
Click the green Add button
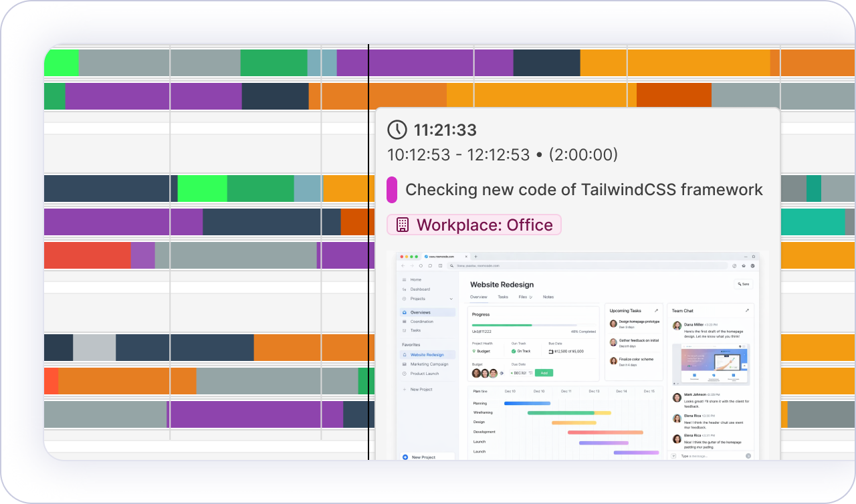[543, 373]
